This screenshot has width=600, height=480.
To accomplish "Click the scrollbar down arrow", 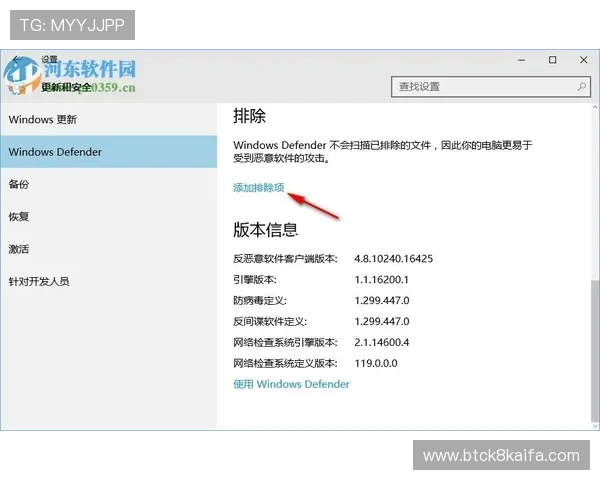I will point(595,425).
